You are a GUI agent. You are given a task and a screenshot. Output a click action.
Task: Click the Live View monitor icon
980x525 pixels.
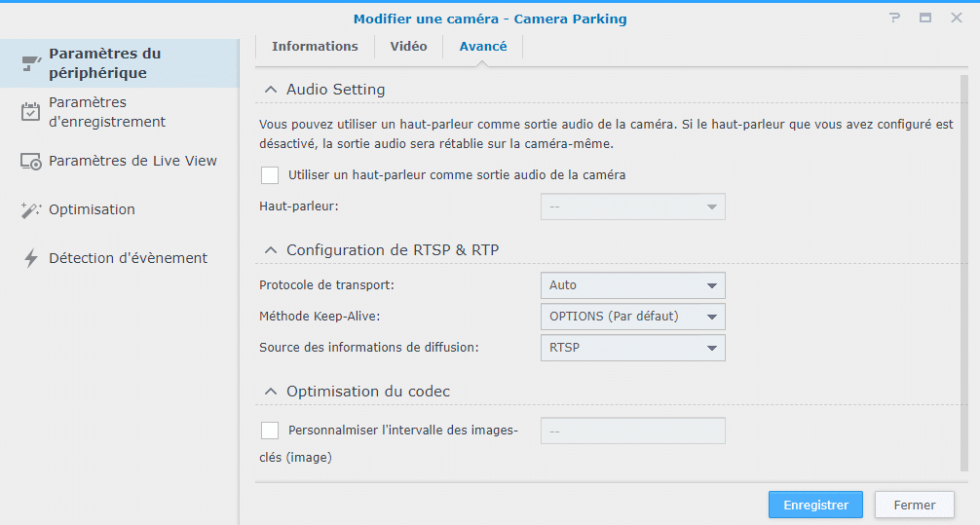click(x=31, y=162)
